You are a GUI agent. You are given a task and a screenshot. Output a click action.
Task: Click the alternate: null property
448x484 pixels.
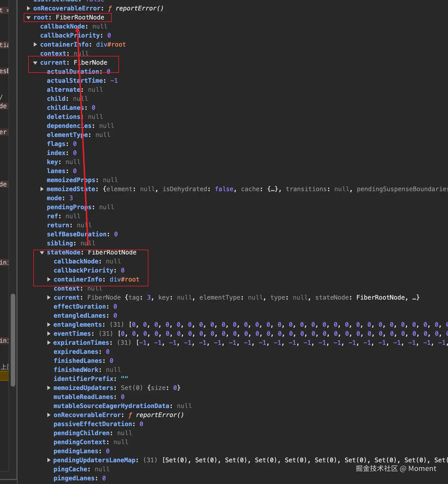coord(75,90)
